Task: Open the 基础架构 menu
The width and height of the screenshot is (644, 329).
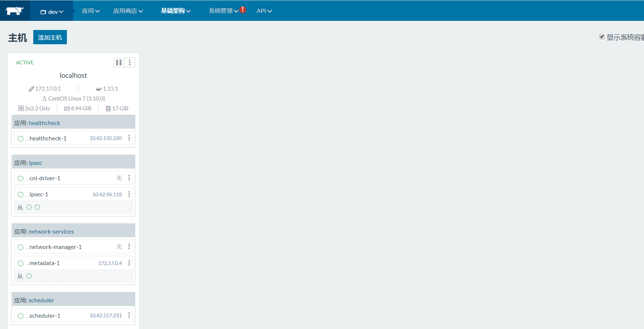Action: pos(176,11)
